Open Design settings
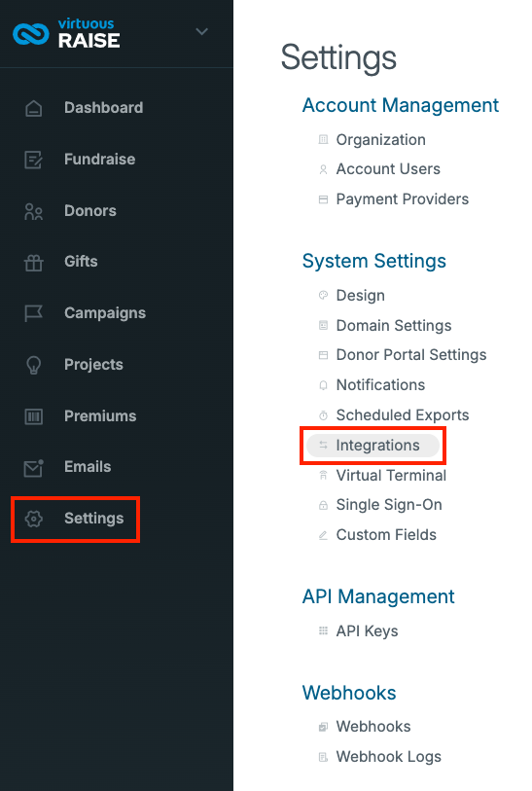This screenshot has height=791, width=532. coord(361,295)
